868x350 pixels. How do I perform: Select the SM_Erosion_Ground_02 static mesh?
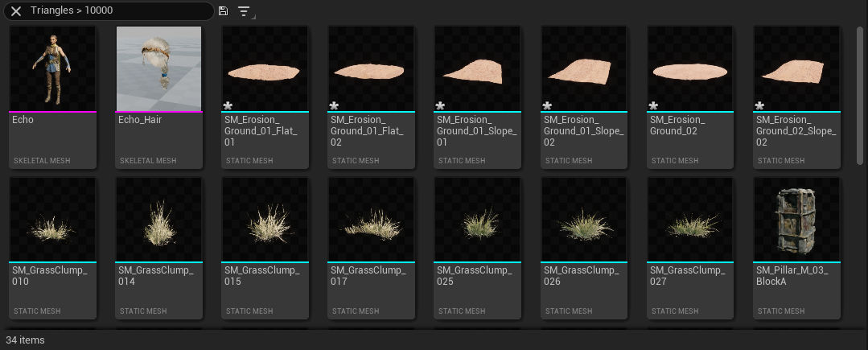689,97
